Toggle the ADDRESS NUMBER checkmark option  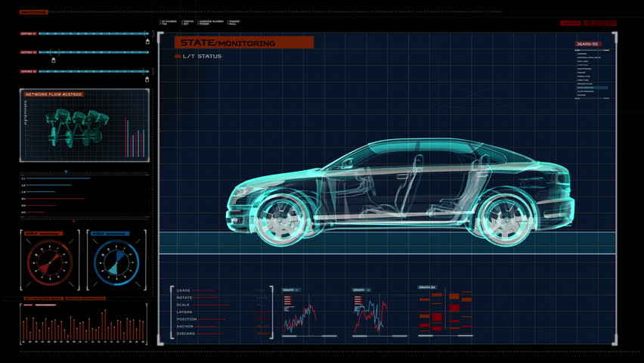coord(197,22)
